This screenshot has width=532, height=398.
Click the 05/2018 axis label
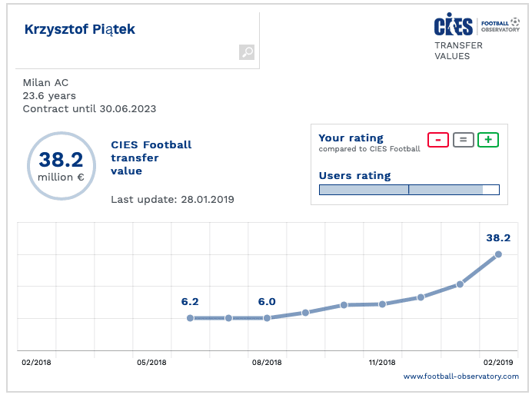click(151, 361)
